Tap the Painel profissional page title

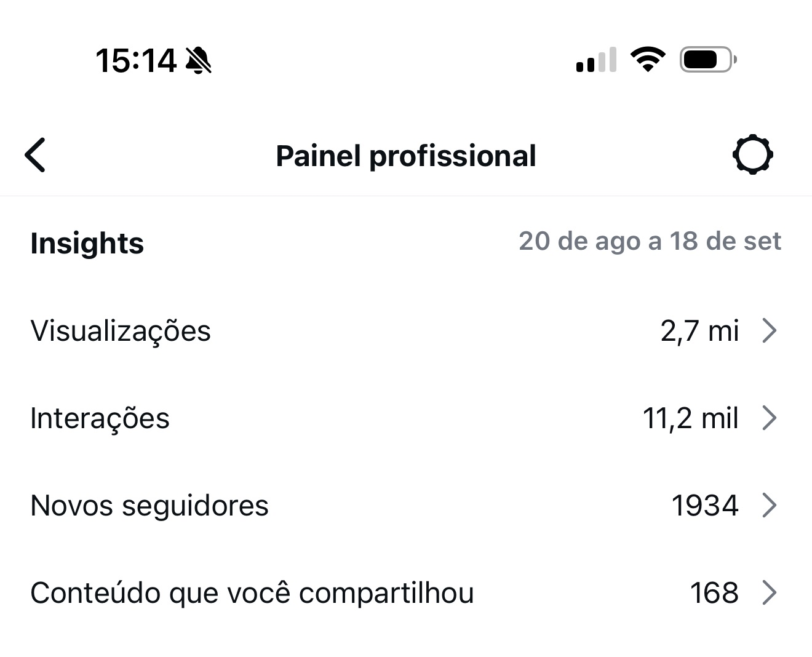(x=406, y=156)
